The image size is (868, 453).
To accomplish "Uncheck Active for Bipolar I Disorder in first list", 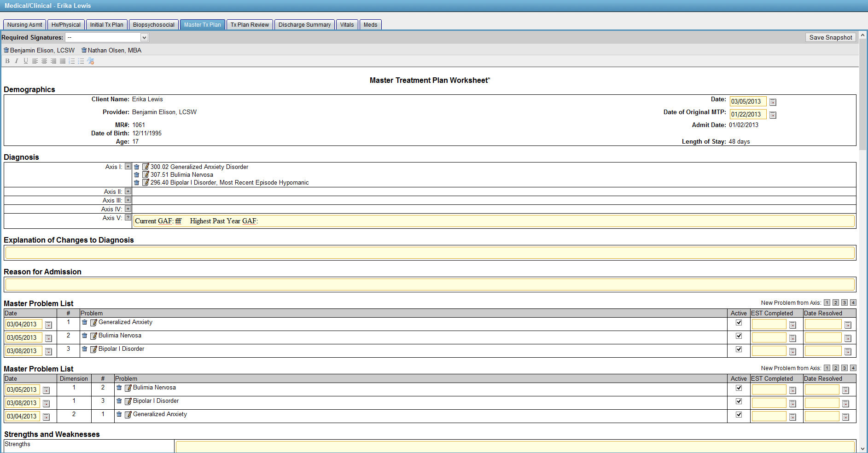I will click(739, 349).
